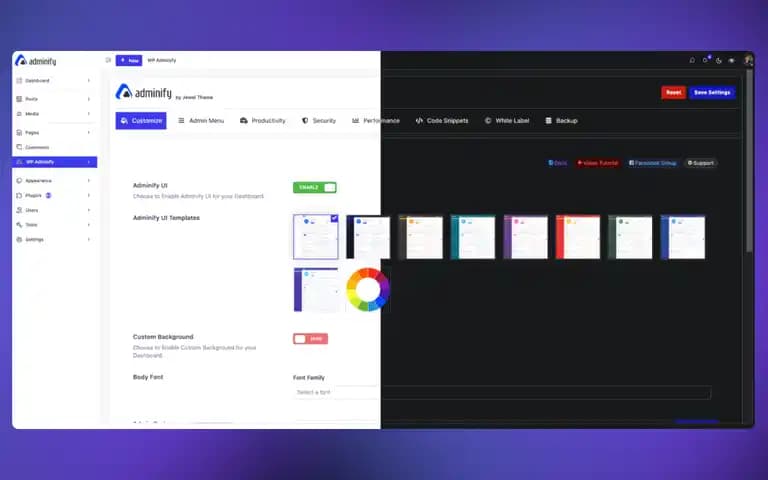768x480 pixels.
Task: Click the checkmark on the selected template
Action: tap(334, 218)
